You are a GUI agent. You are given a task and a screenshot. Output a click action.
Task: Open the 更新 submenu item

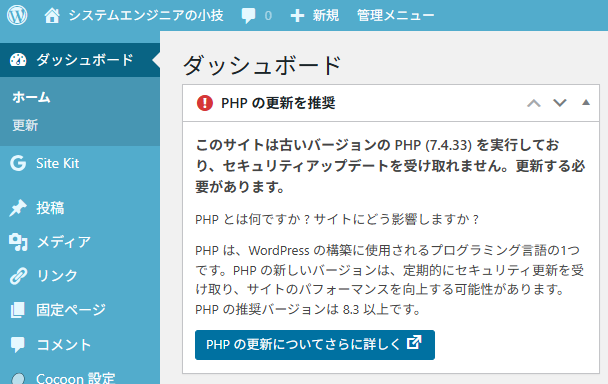pos(25,125)
